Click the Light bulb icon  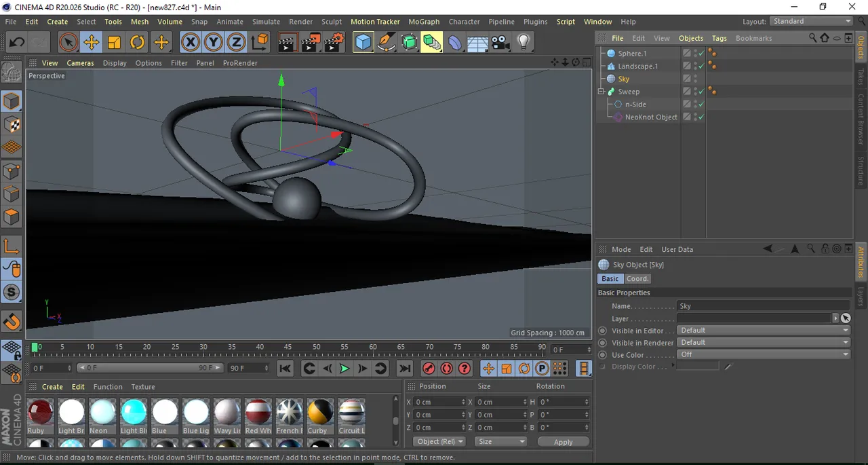tap(524, 43)
